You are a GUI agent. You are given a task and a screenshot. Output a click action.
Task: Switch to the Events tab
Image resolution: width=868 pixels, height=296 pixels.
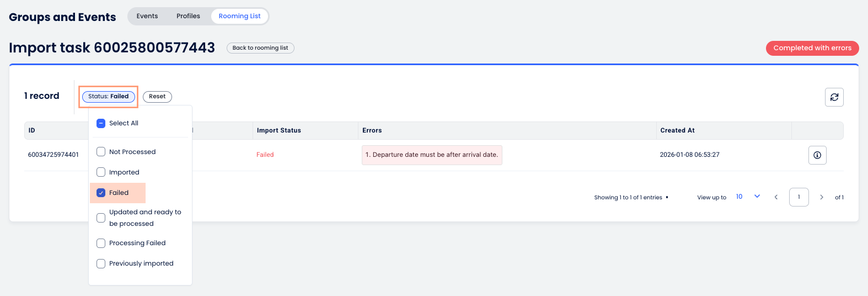pos(147,16)
